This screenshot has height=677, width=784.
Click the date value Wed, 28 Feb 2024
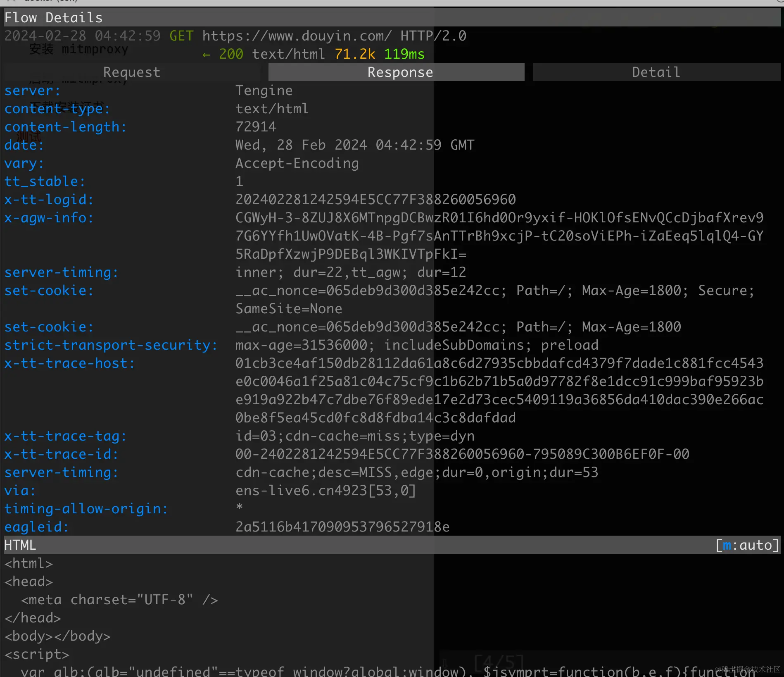(x=301, y=145)
